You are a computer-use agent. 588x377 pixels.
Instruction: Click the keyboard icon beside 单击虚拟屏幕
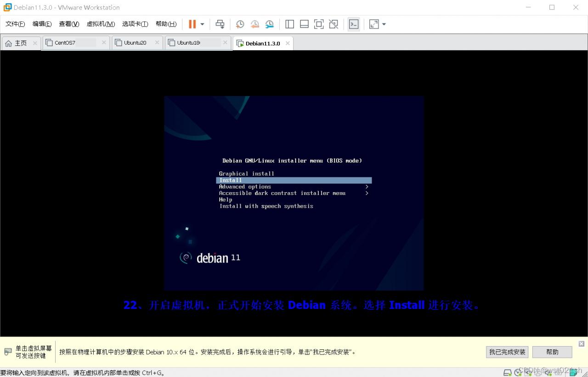[8, 352]
